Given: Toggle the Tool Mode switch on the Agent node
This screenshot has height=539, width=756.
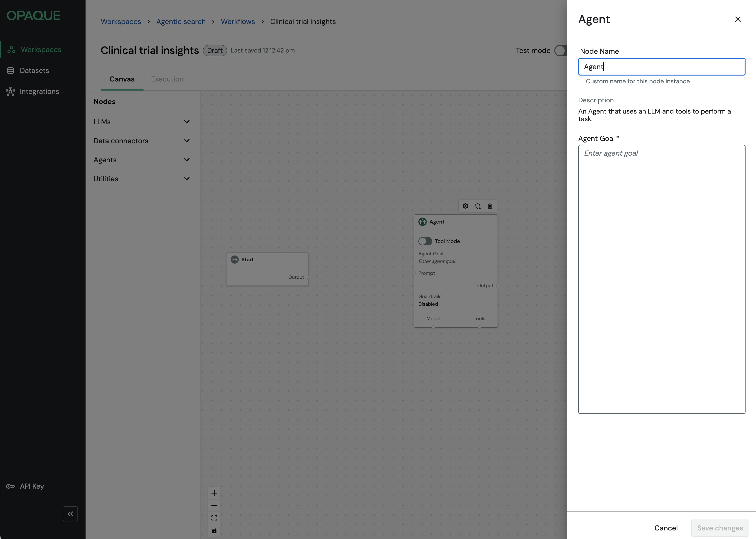Looking at the screenshot, I should (x=425, y=241).
